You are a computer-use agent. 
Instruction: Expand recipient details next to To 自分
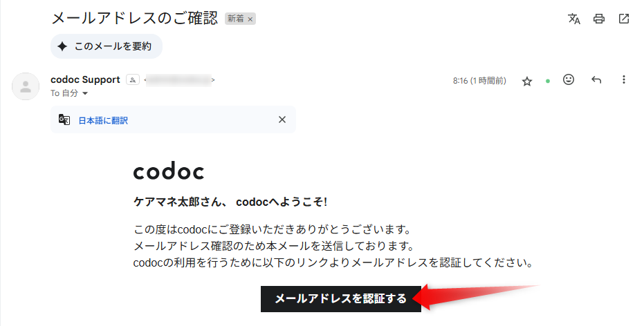click(x=85, y=93)
